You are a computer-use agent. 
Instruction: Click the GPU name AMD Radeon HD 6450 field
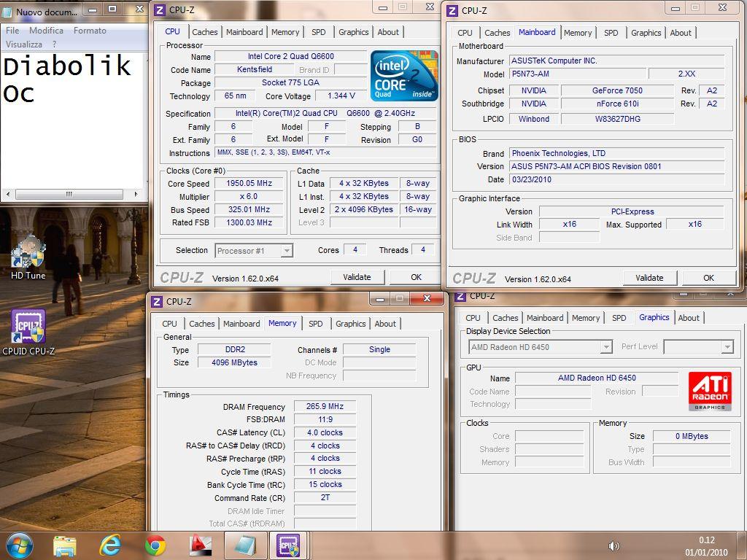click(597, 378)
